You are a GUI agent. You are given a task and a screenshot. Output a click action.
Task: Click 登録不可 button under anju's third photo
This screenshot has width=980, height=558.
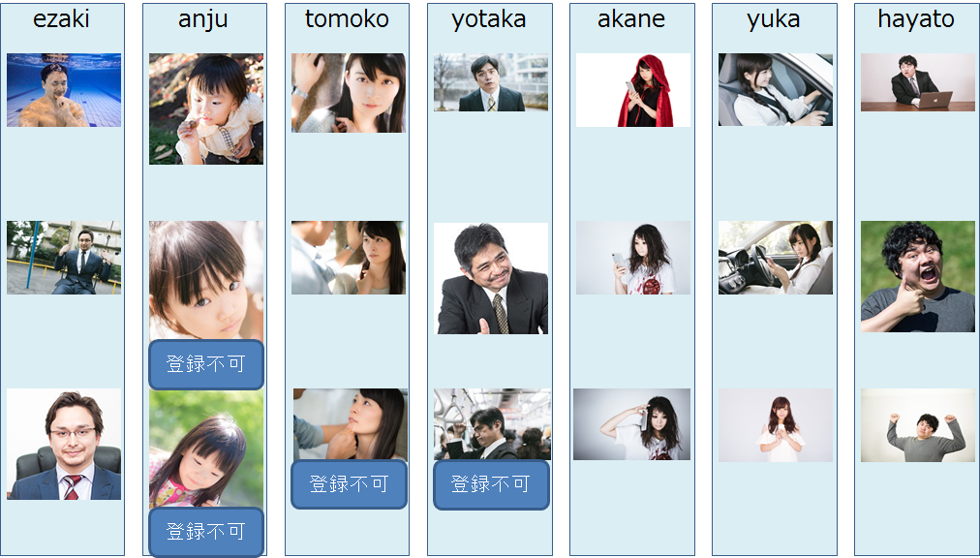(x=206, y=533)
